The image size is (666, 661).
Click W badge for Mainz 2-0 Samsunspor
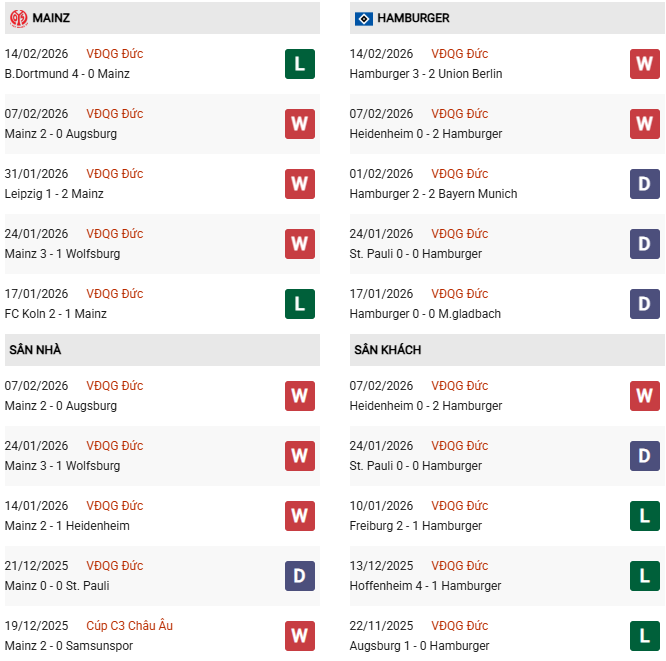pyautogui.click(x=299, y=636)
